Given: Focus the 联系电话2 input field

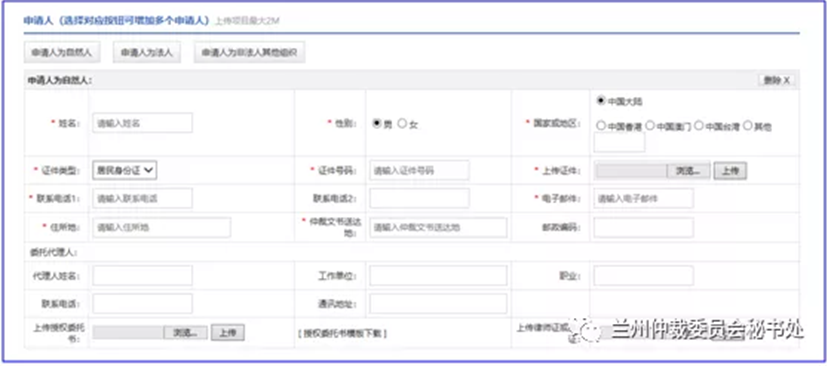Looking at the screenshot, I should click(419, 198).
